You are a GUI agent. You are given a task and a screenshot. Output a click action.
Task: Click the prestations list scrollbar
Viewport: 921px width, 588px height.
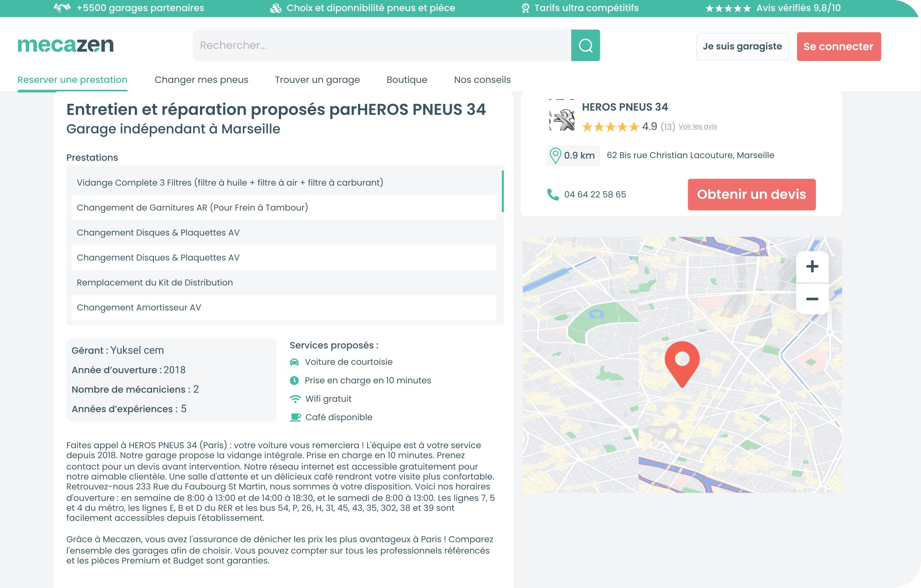[502, 191]
